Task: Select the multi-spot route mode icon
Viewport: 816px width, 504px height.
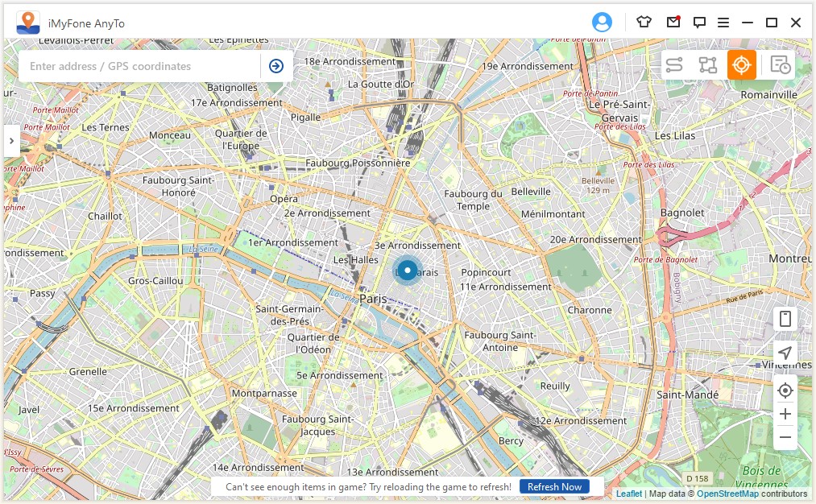Action: click(x=707, y=65)
